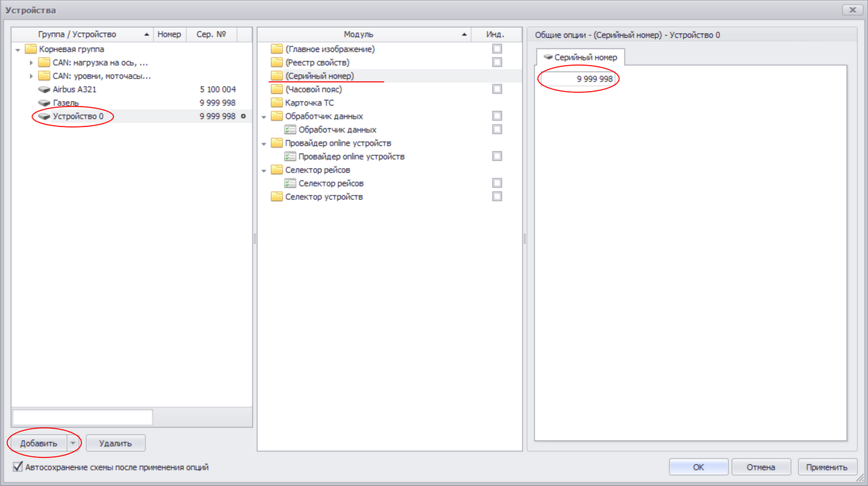Click the Отмена button

click(761, 467)
